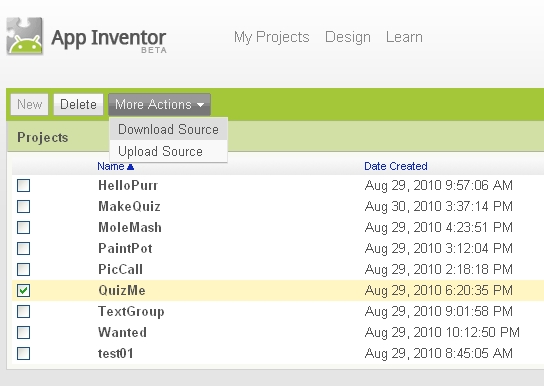Switch to the Design tab
The height and width of the screenshot is (386, 544).
pyautogui.click(x=348, y=37)
